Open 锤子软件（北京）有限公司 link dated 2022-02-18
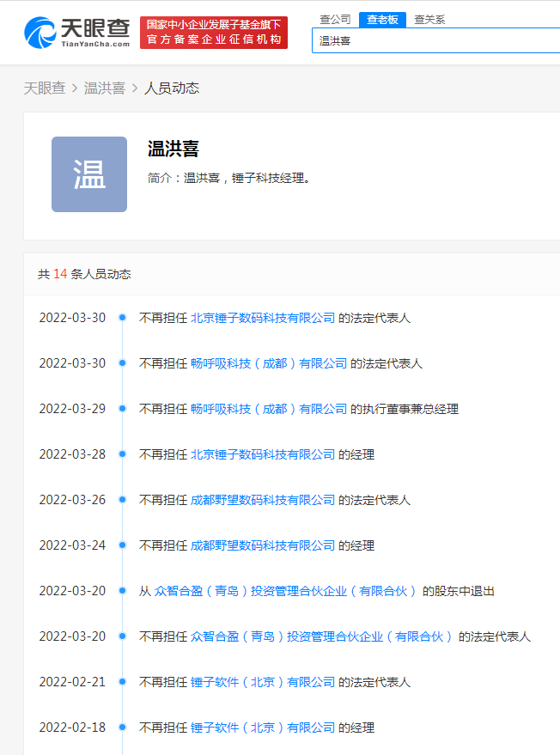Screen dimensions: 560x755 263,728
